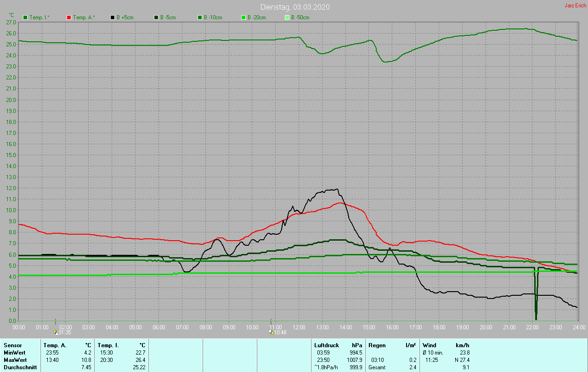Click the MaxWert row label
The image size is (588, 372).
pos(15,360)
